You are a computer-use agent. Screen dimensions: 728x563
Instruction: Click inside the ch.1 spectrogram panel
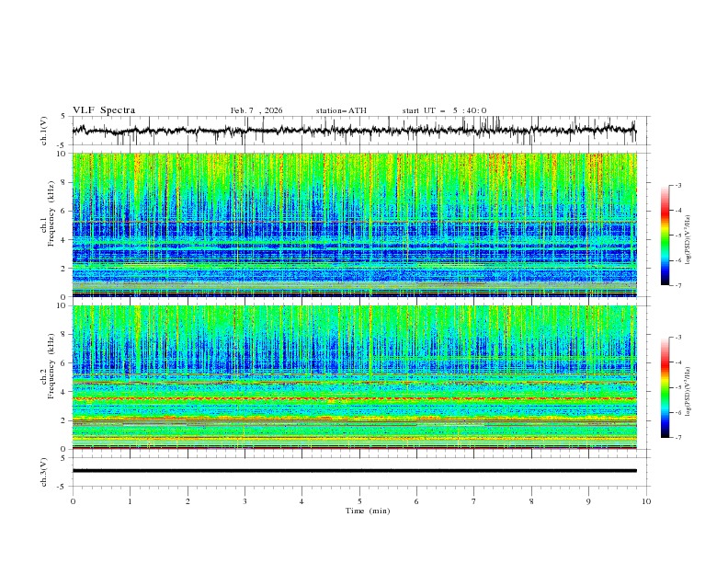coord(354,224)
